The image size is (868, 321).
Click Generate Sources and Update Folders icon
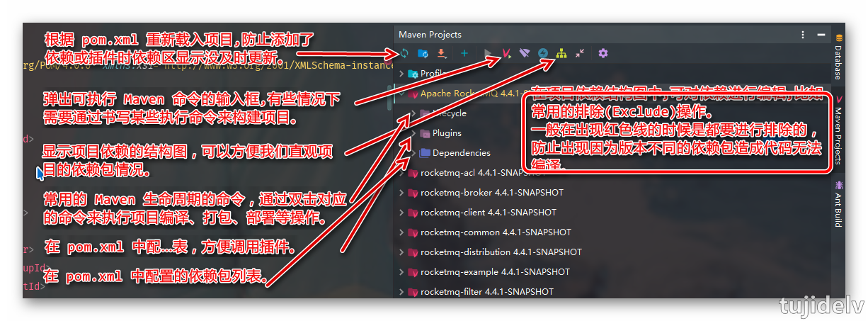tap(423, 53)
